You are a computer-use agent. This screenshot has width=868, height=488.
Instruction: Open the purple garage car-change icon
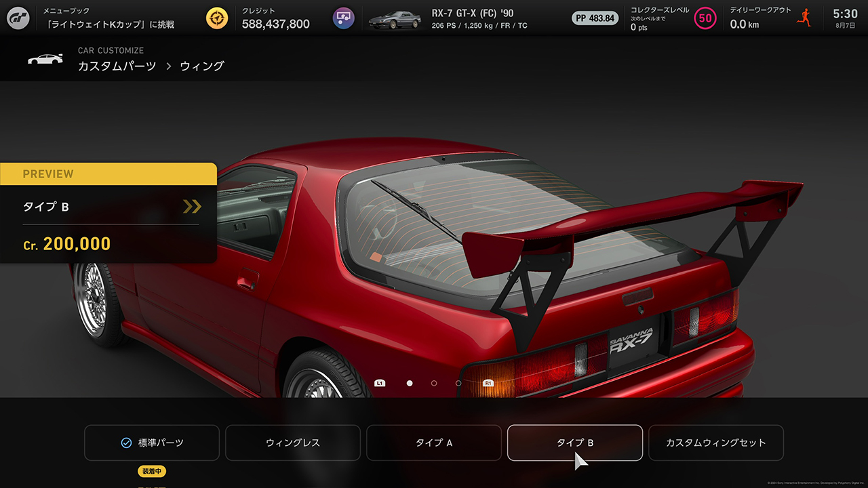tap(344, 18)
